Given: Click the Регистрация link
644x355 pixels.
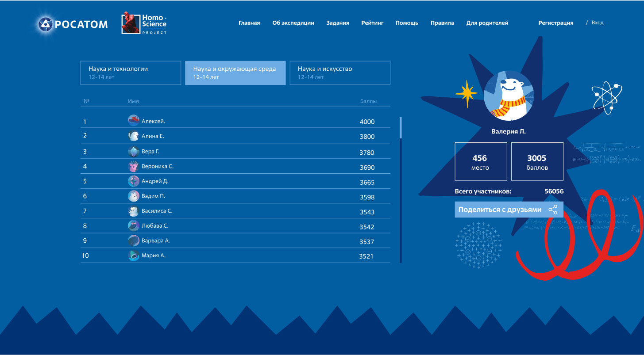Looking at the screenshot, I should point(555,23).
